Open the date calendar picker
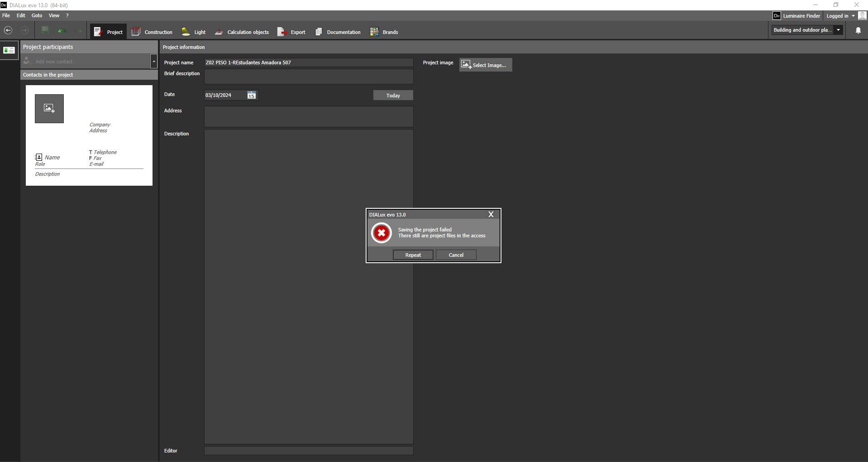The height and width of the screenshot is (462, 868). click(x=252, y=95)
